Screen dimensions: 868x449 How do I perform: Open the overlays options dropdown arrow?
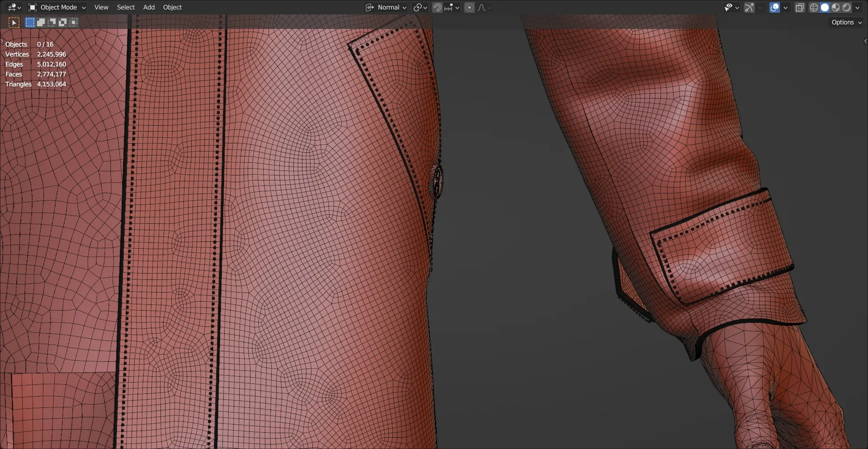coord(786,7)
